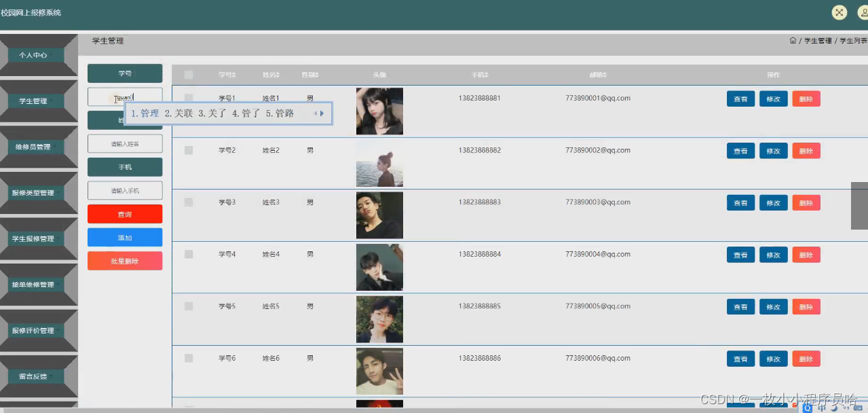Check the row checkbox for 学号1
868x413 pixels.
pyautogui.click(x=189, y=98)
